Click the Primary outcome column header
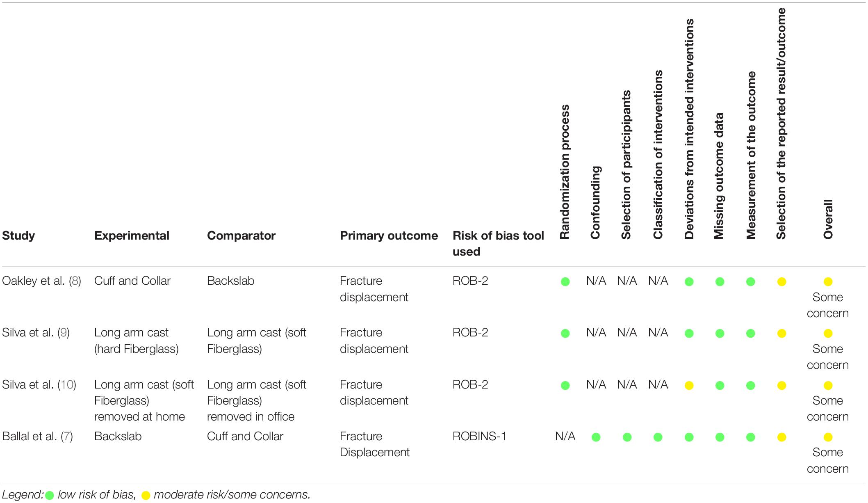The image size is (868, 503). click(389, 236)
